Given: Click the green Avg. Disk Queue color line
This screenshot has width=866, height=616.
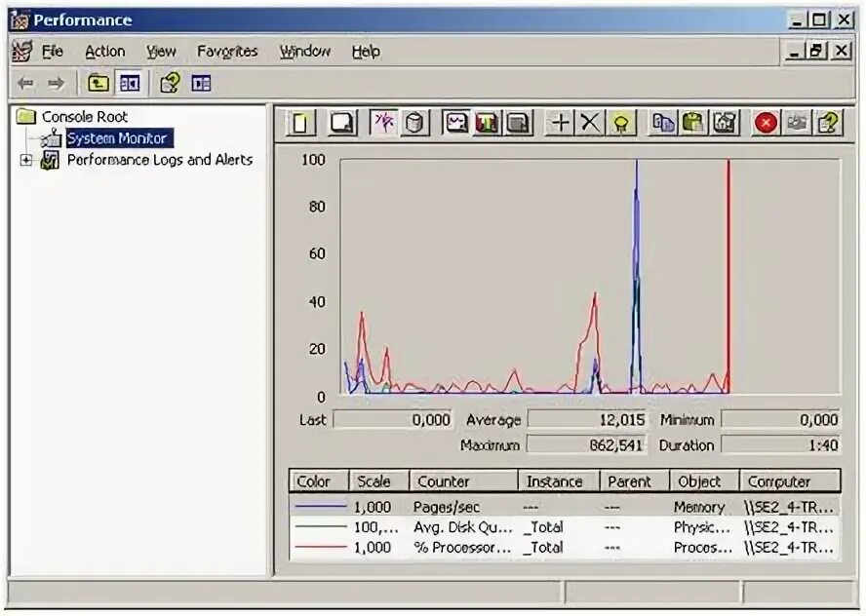Looking at the screenshot, I should (x=321, y=526).
